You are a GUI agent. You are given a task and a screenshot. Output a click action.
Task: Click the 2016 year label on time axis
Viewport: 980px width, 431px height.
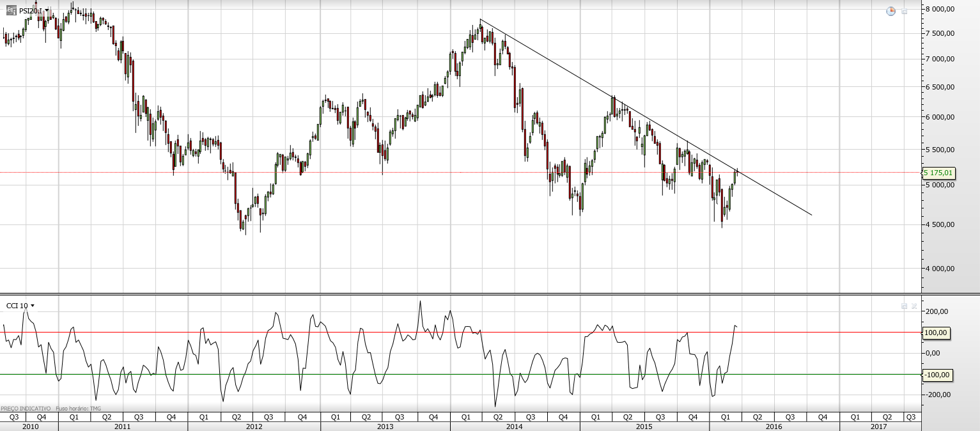click(x=774, y=426)
